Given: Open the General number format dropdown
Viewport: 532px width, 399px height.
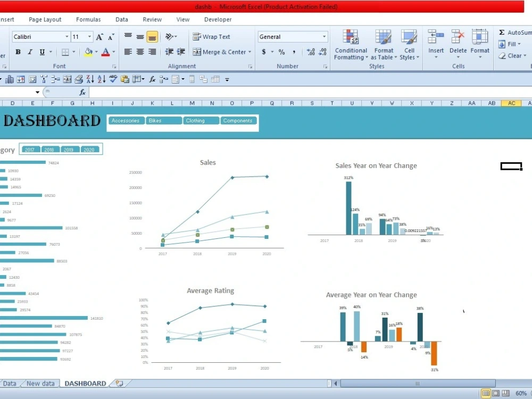Looking at the screenshot, I should tap(324, 37).
